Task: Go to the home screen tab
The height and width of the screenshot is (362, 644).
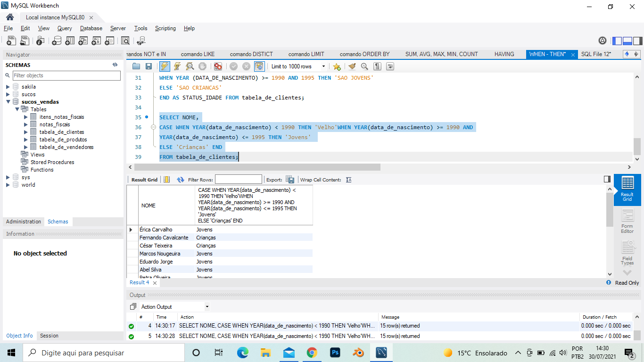Action: click(x=9, y=17)
